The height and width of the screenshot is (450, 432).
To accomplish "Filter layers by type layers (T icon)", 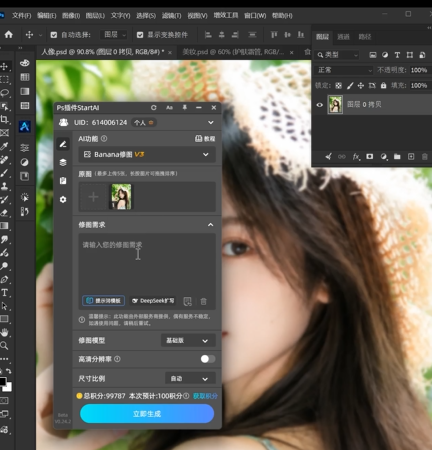I will point(397,55).
